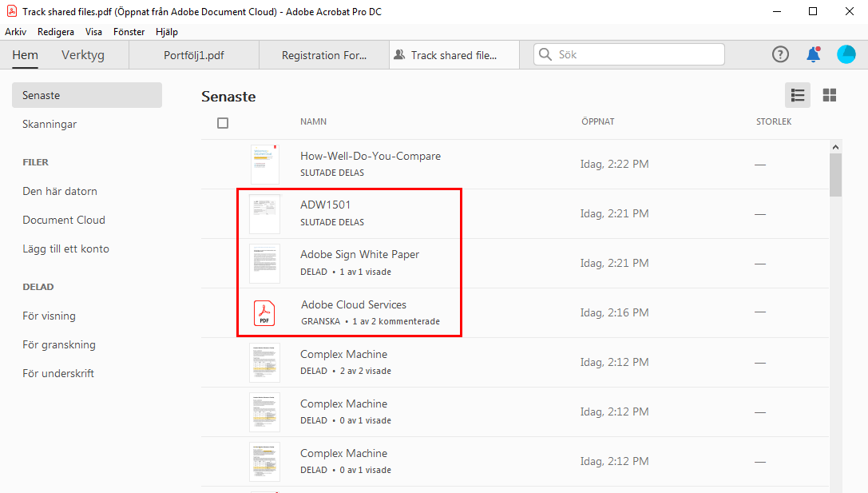The height and width of the screenshot is (493, 868).
Task: Click Lägg till ett konto
Action: [x=65, y=248]
